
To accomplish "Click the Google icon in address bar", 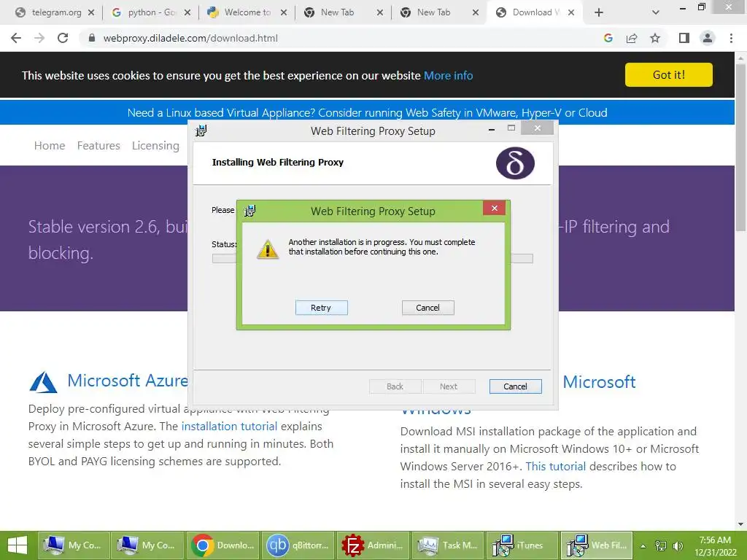I will point(608,38).
